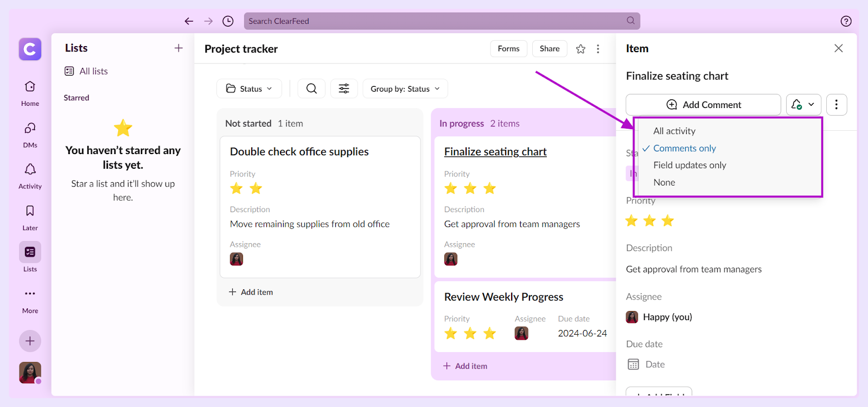Image resolution: width=868 pixels, height=407 pixels.
Task: Select All activity notification option
Action: [674, 131]
